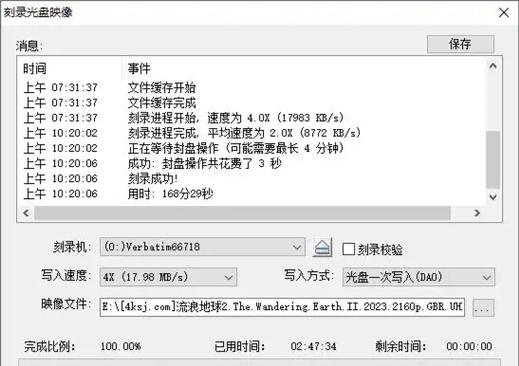Select the 用时: 168分29秒 log row
This screenshot has height=366, width=519.
coord(252,194)
